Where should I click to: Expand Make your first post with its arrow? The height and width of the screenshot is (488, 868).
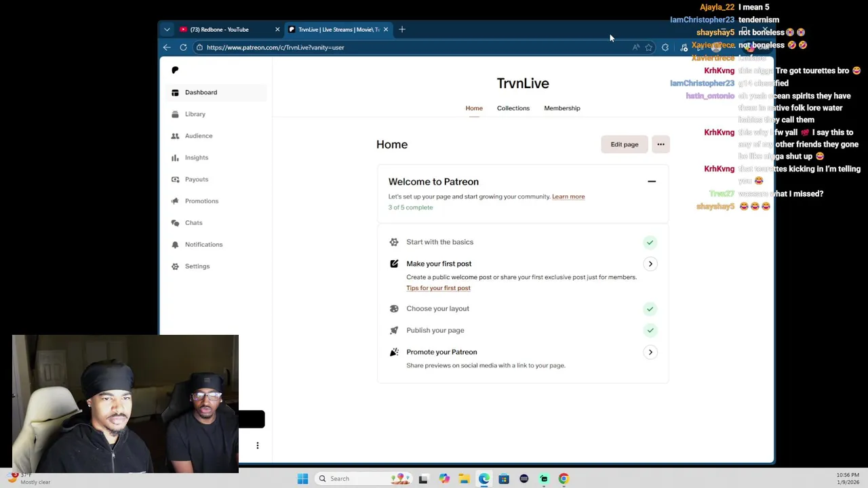click(x=650, y=264)
